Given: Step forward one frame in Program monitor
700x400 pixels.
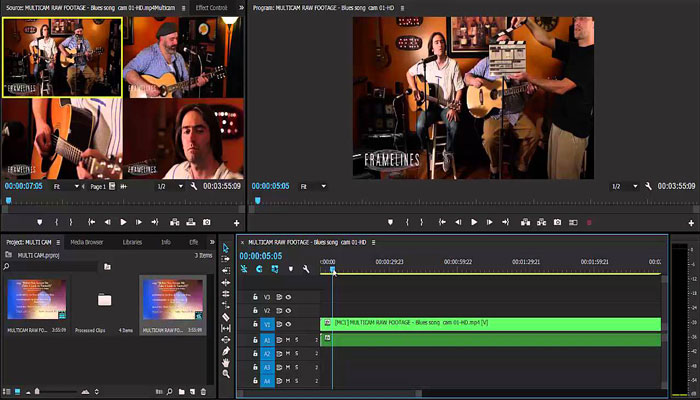Looking at the screenshot, I should [x=489, y=222].
